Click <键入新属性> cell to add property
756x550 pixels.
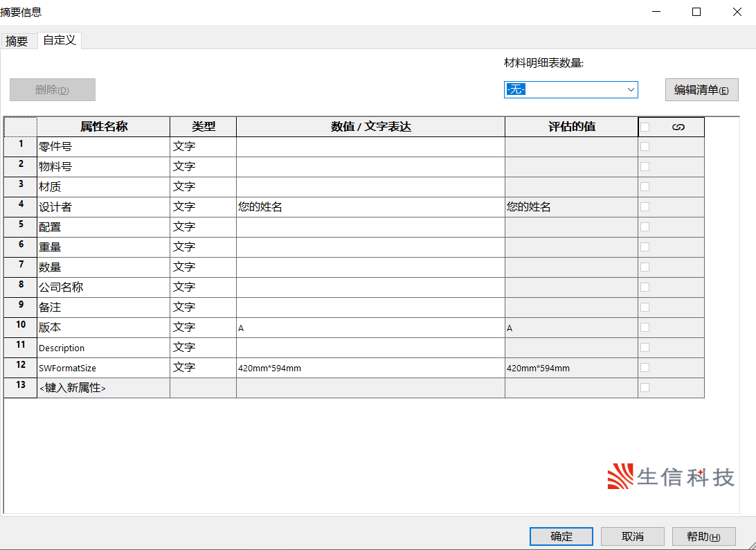tap(103, 388)
